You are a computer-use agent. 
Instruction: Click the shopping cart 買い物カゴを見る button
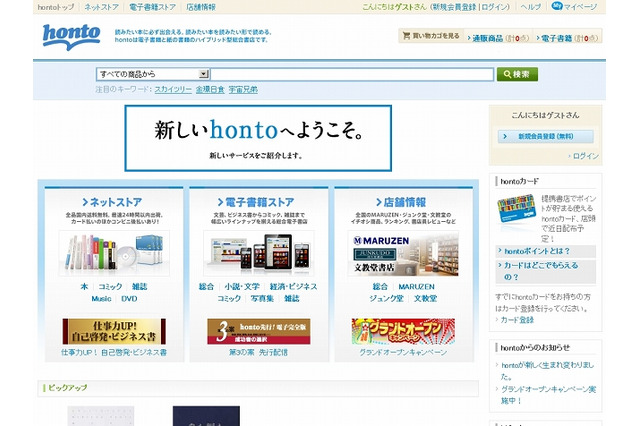pos(431,37)
